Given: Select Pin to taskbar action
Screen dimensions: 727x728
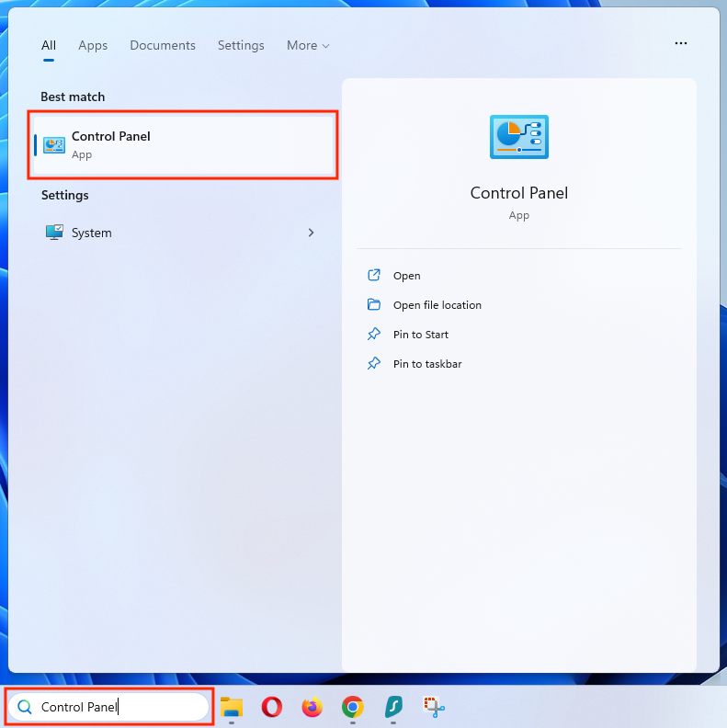Looking at the screenshot, I should pyautogui.click(x=426, y=364).
